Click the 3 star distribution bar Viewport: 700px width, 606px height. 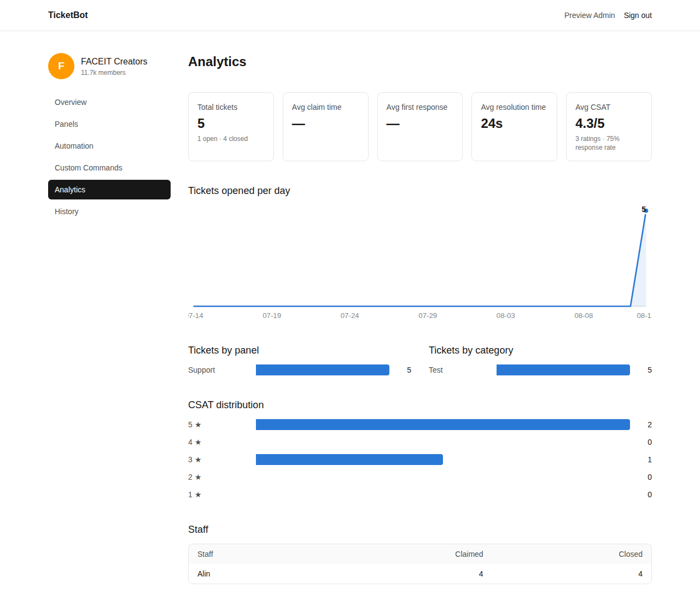point(349,460)
